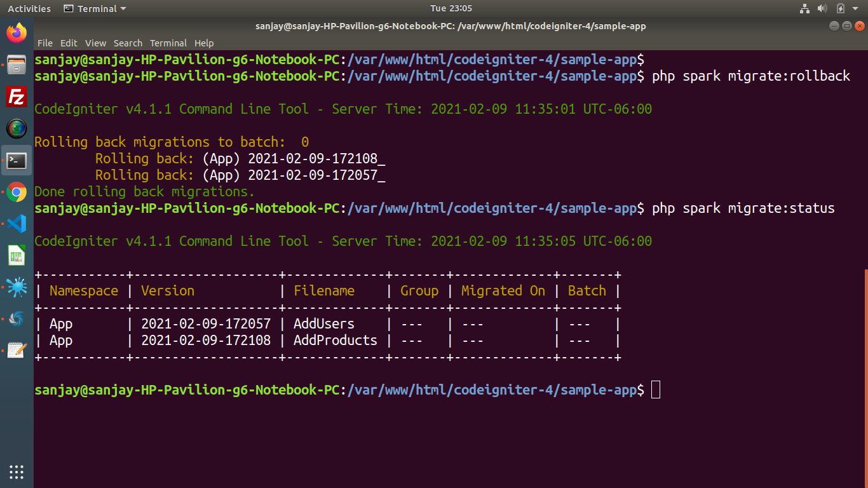Launch Visual Studio Code from dock
Viewport: 868px width, 488px height.
click(17, 224)
